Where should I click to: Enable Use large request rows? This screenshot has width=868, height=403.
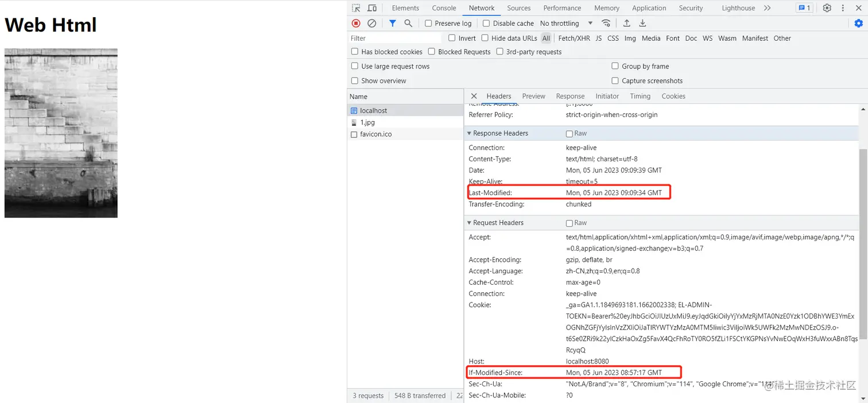pyautogui.click(x=355, y=66)
